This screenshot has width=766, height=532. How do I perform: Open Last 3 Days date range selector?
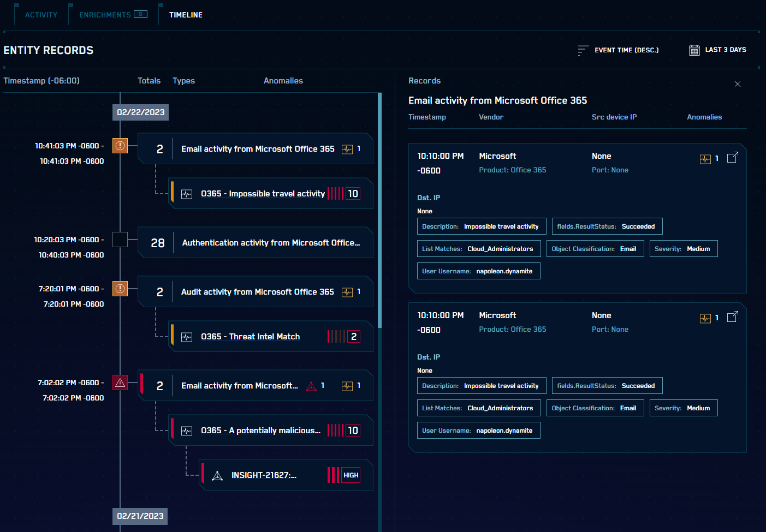[x=725, y=50]
